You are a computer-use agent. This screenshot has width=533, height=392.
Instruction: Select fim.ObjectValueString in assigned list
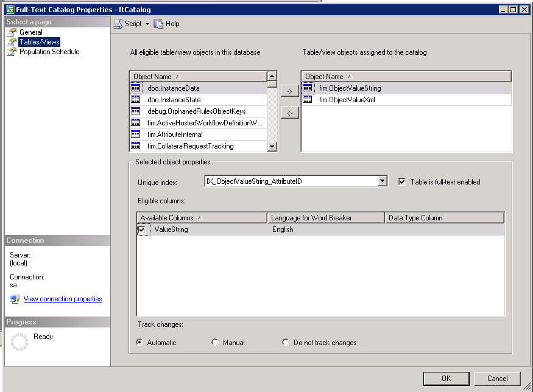click(406, 88)
